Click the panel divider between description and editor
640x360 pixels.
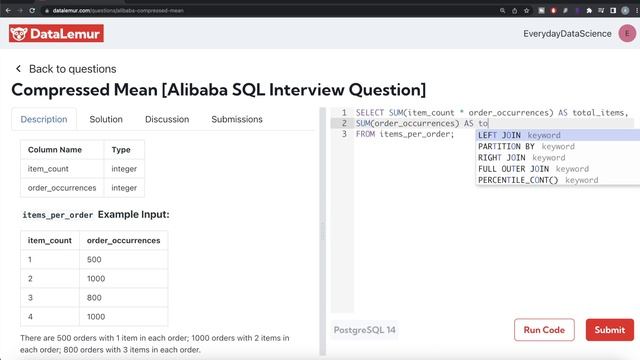[x=322, y=231]
